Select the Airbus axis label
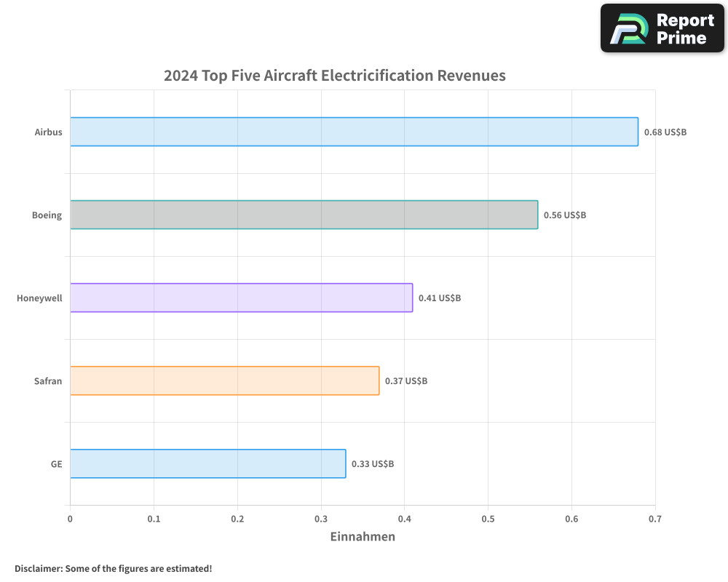Screen dimensions: 728x582 48,132
